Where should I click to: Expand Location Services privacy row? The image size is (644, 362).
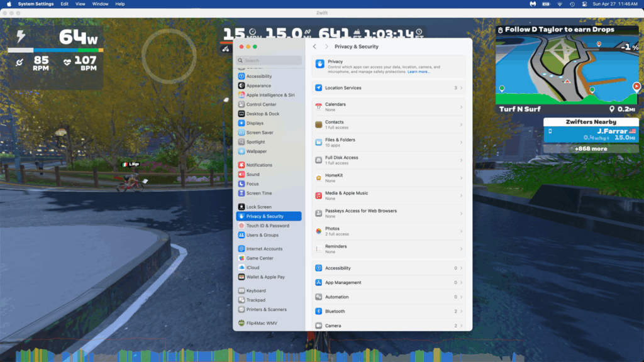[389, 88]
